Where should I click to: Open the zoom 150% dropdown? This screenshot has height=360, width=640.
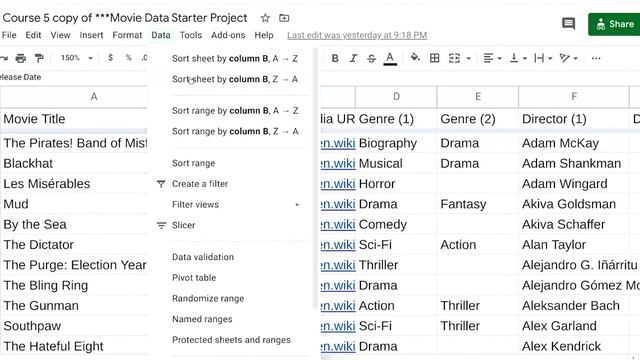(77, 58)
